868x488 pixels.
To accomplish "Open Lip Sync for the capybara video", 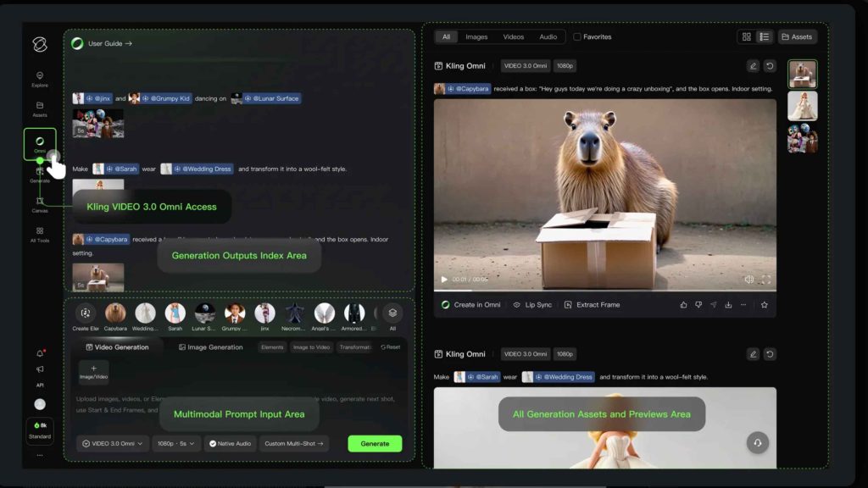I will [532, 305].
